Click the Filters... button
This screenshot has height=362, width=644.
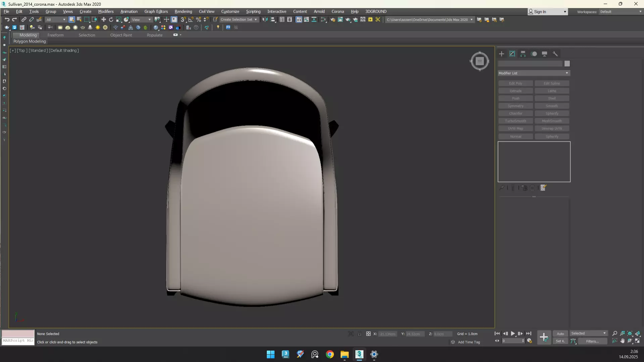[592, 341]
